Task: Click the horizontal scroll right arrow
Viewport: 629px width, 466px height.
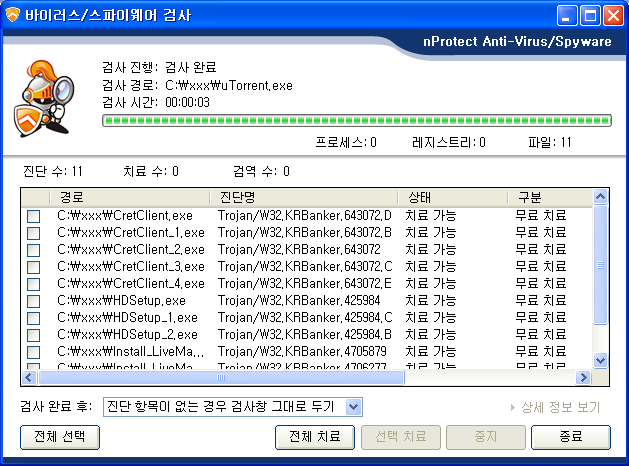Action: 584,377
